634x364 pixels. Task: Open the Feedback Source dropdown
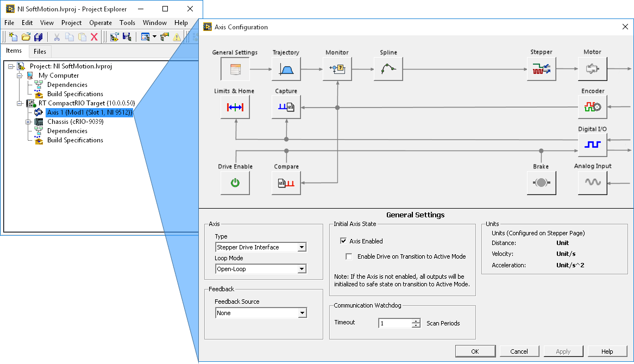pyautogui.click(x=261, y=313)
